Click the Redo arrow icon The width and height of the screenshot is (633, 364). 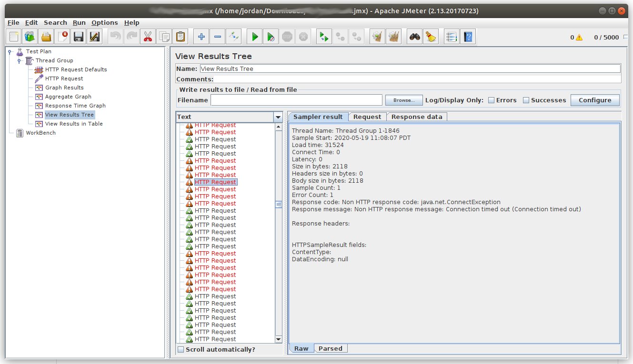pos(132,37)
